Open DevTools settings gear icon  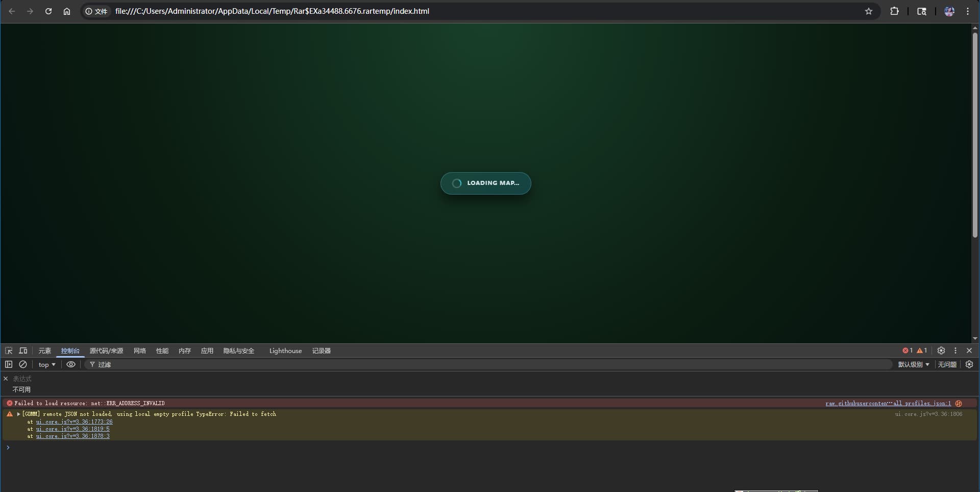tap(941, 350)
